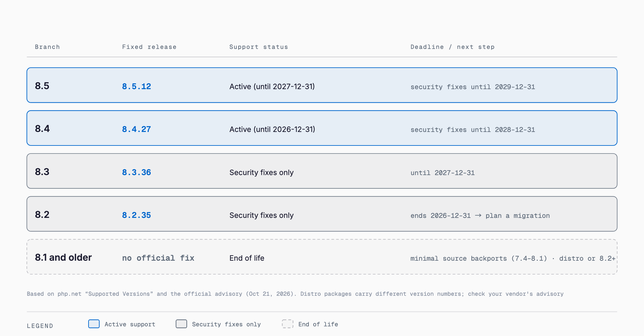Select the 8.4 branch label

(x=42, y=129)
